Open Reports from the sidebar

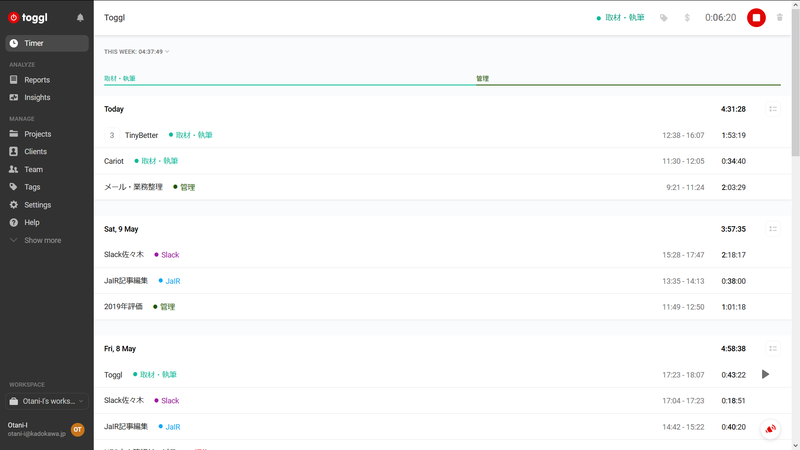tap(37, 80)
